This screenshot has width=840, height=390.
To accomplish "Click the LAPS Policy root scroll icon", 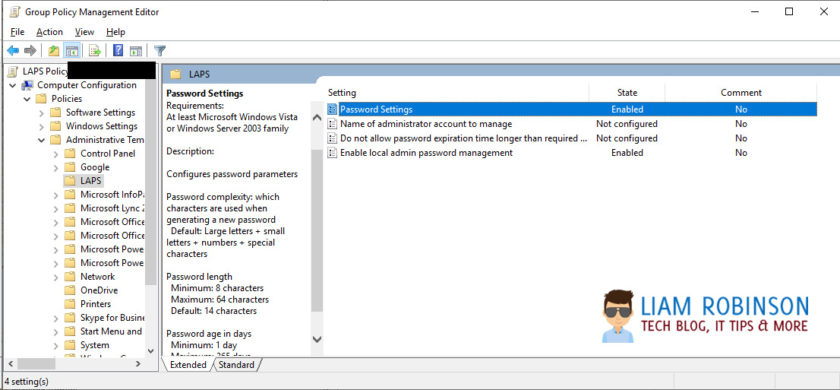I will [x=12, y=71].
